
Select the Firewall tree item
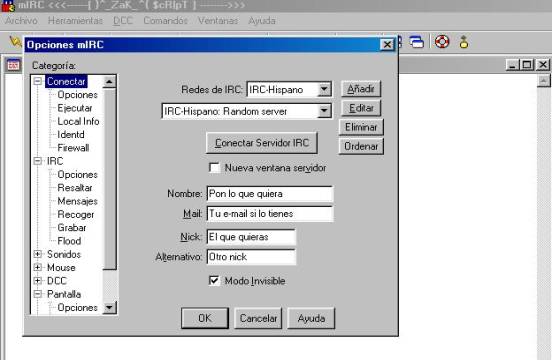[x=73, y=148]
